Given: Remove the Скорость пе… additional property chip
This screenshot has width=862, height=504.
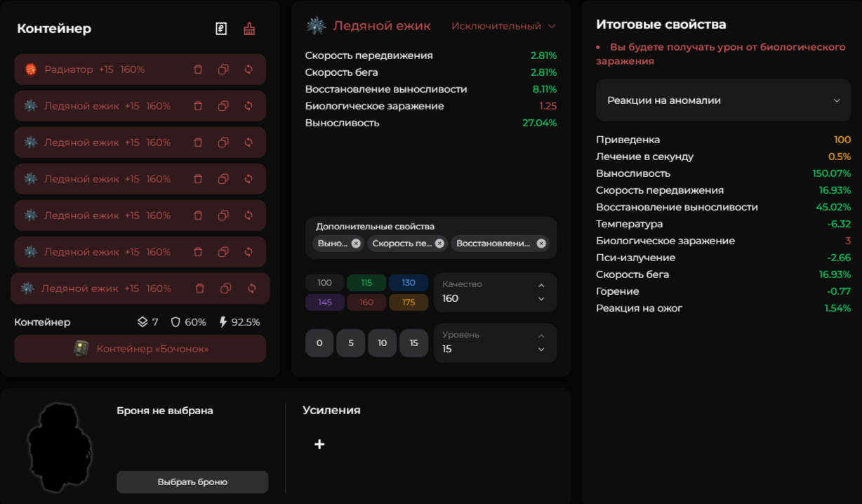Looking at the screenshot, I should [439, 244].
